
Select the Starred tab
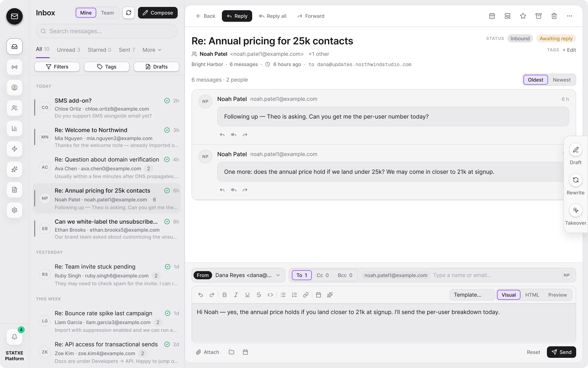99,50
